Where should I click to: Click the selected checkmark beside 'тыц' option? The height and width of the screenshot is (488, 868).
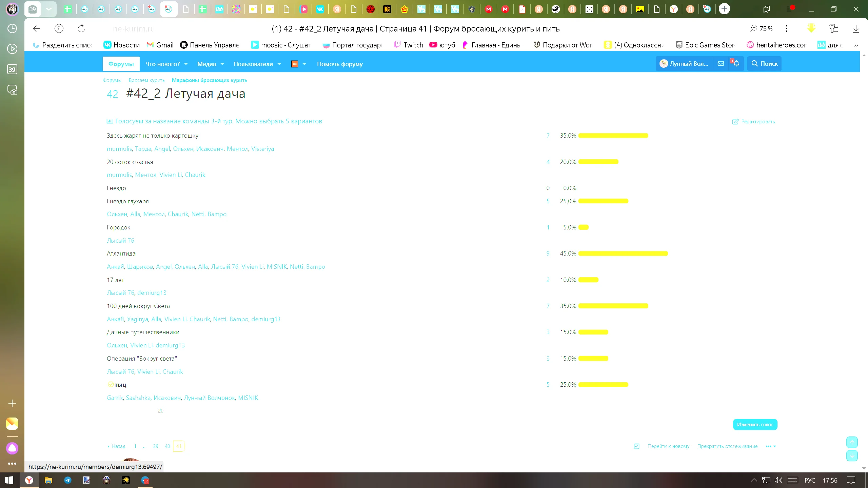111,384
